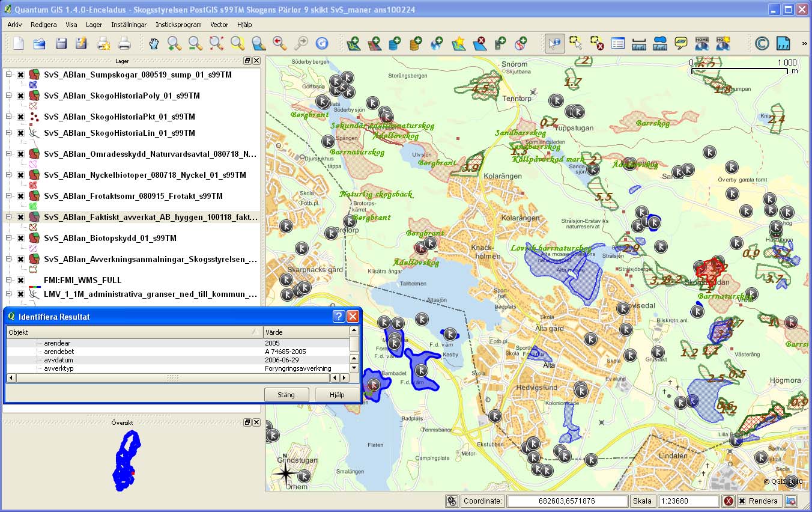Toggle SvS_ABlan_SkogoHistoriaPoly layer checkbox
Screen dimensions: 812x512
(20, 96)
